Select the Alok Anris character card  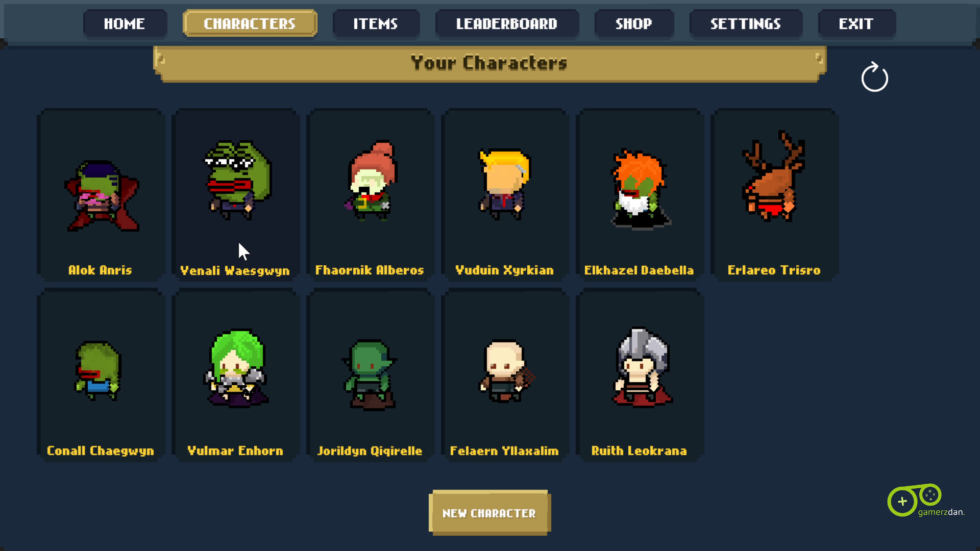(101, 195)
